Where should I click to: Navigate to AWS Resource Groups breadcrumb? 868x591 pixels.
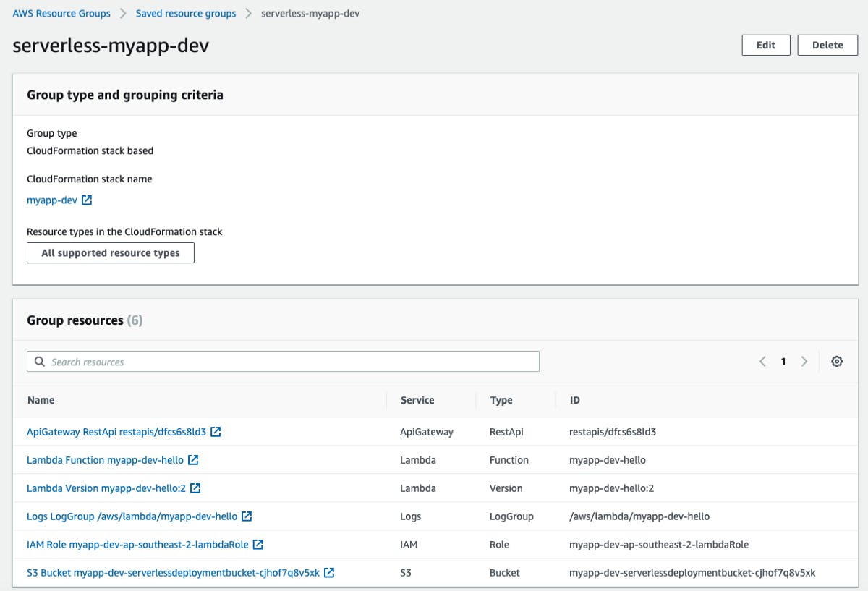tap(61, 13)
